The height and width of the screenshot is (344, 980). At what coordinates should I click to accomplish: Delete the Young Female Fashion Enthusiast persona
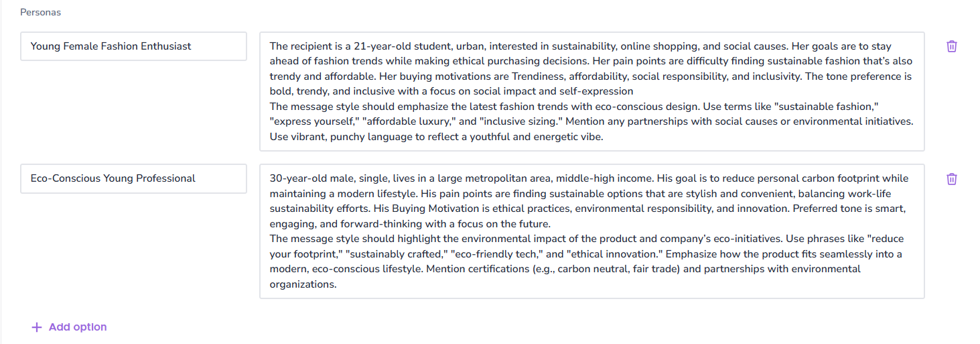[951, 46]
